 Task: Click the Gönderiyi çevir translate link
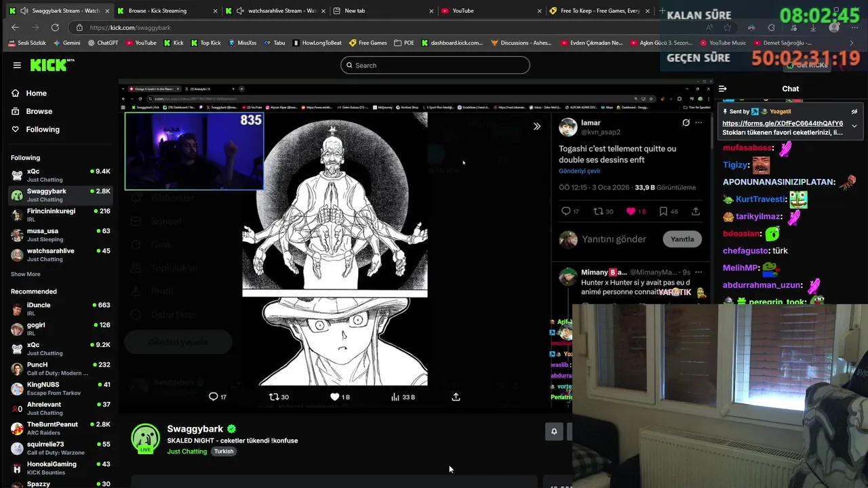pos(580,171)
